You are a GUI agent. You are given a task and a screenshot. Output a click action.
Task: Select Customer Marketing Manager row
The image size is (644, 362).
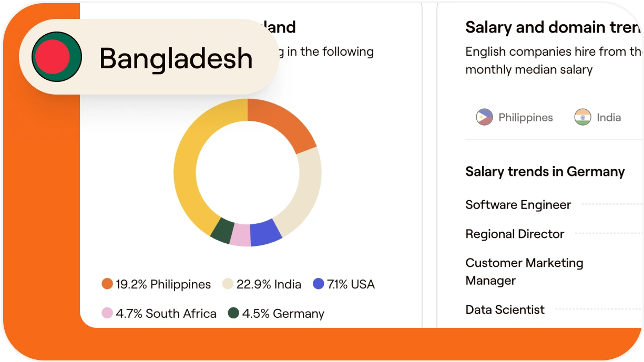coord(524,271)
